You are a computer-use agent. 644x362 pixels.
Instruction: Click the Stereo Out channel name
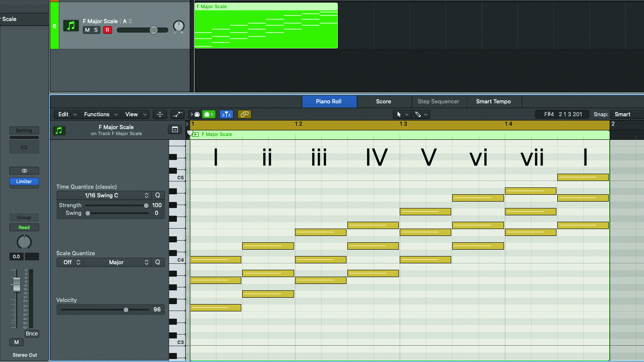pyautogui.click(x=24, y=355)
